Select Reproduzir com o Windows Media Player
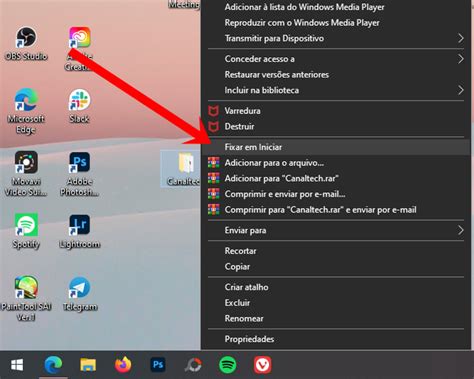Screen dimensions: 474x379 (x=336, y=23)
